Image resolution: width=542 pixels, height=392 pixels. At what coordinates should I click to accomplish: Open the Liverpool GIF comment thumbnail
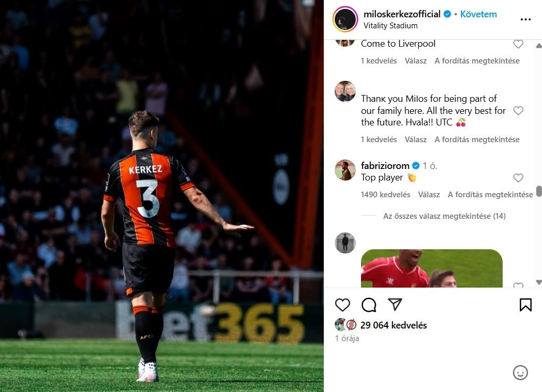click(x=431, y=268)
